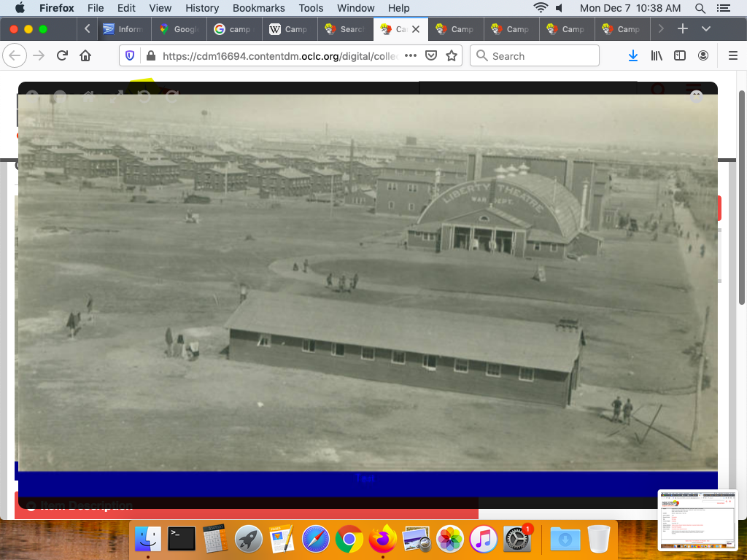Save page to Pocket

431,56
